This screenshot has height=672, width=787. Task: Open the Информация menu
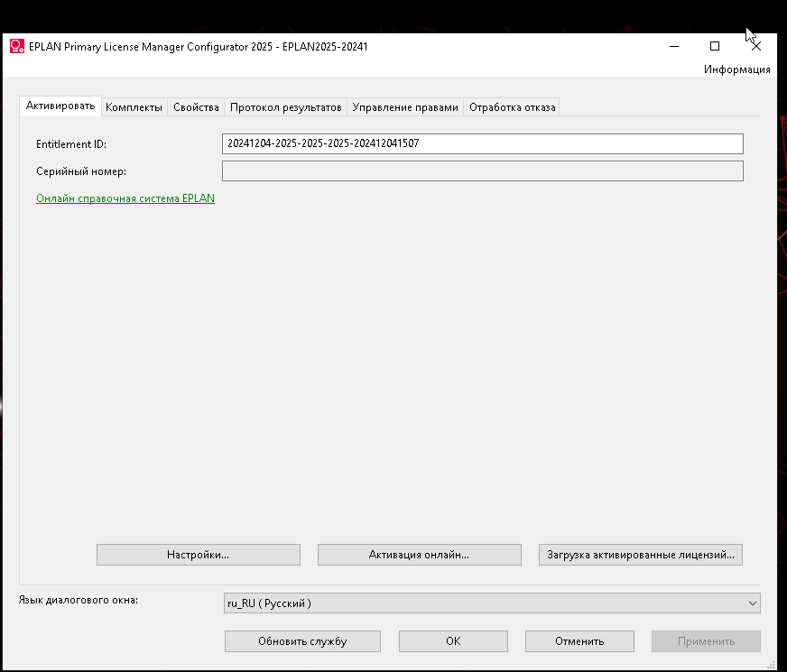736,69
